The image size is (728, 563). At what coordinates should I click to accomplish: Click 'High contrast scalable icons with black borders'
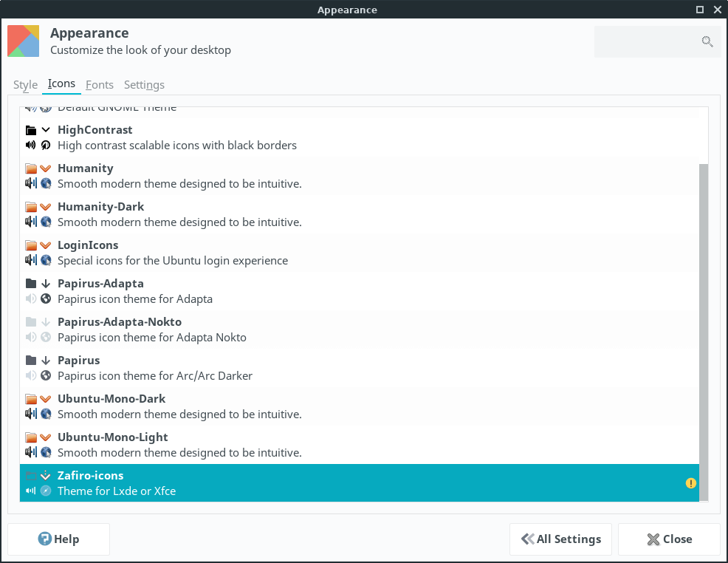177,146
